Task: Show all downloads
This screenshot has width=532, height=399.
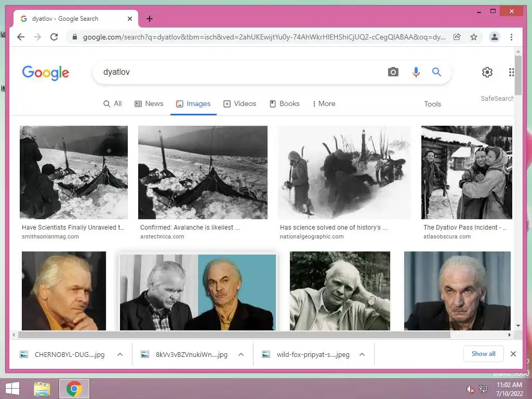Action: (x=484, y=354)
